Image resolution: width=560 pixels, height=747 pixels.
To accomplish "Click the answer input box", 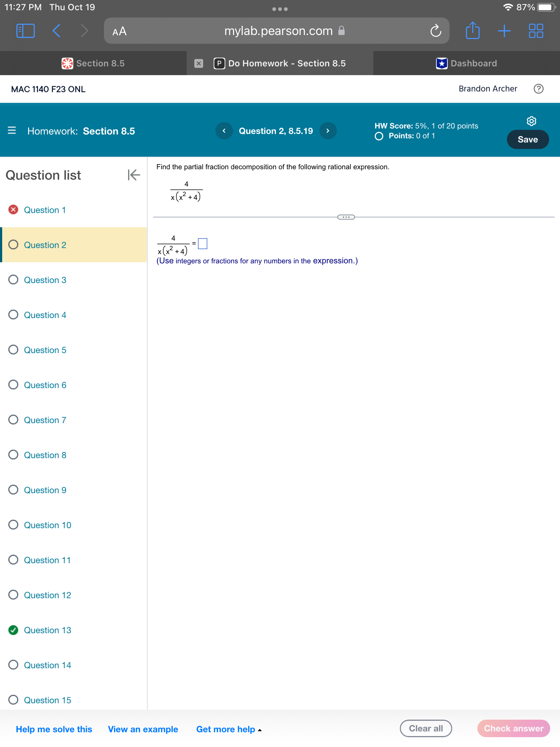I will click(x=203, y=243).
